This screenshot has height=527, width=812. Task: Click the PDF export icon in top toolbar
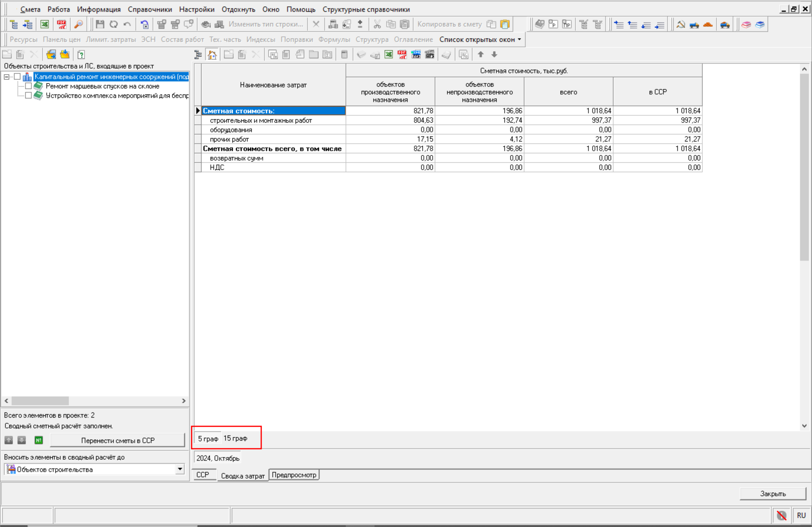61,24
